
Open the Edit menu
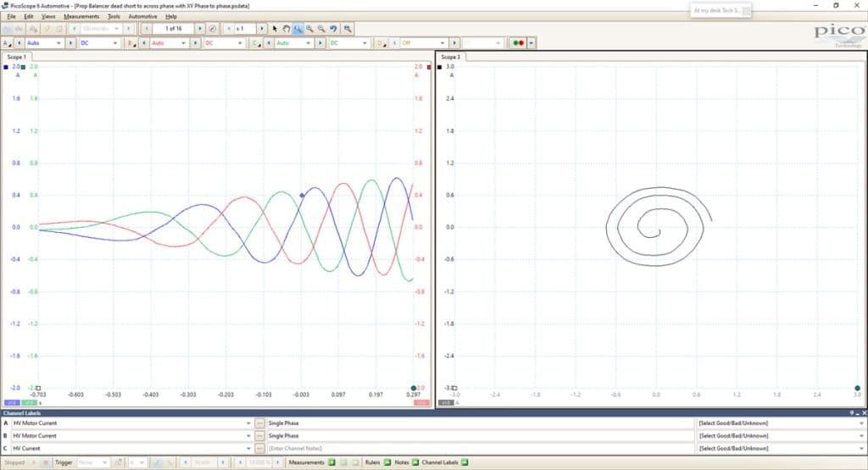pyautogui.click(x=28, y=17)
